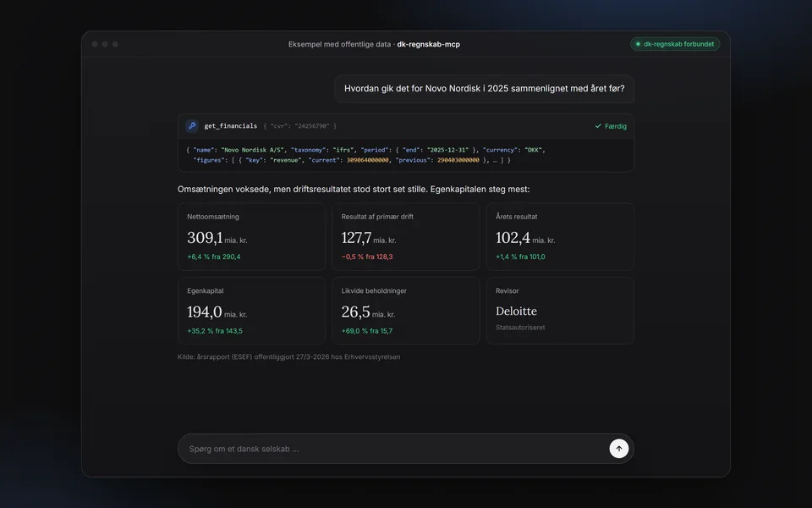Click the 127,7 mia. kr. value

point(369,238)
